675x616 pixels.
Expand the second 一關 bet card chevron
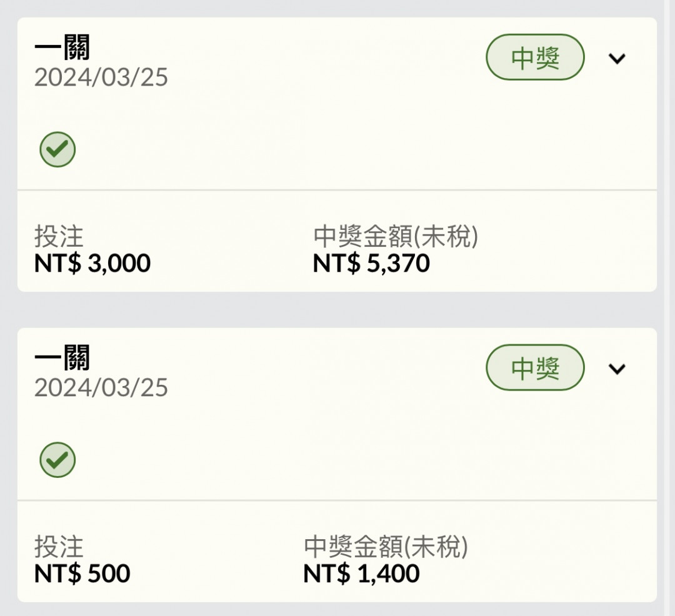pyautogui.click(x=616, y=369)
